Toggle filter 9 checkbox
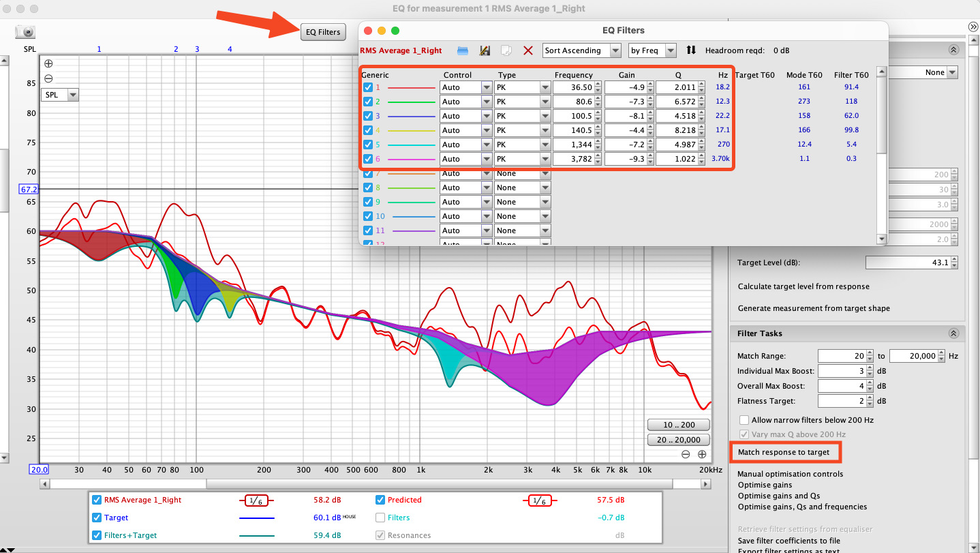This screenshot has height=553, width=980. 368,202
